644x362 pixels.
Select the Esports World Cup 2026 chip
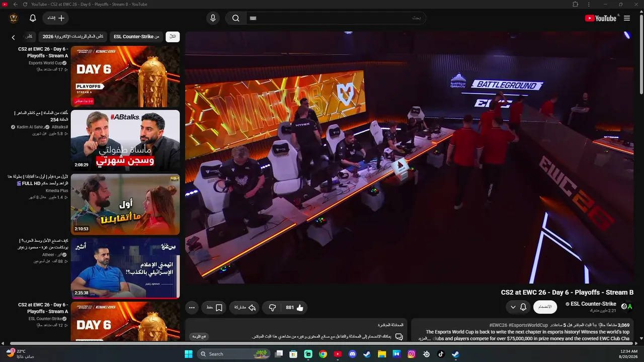click(x=73, y=37)
